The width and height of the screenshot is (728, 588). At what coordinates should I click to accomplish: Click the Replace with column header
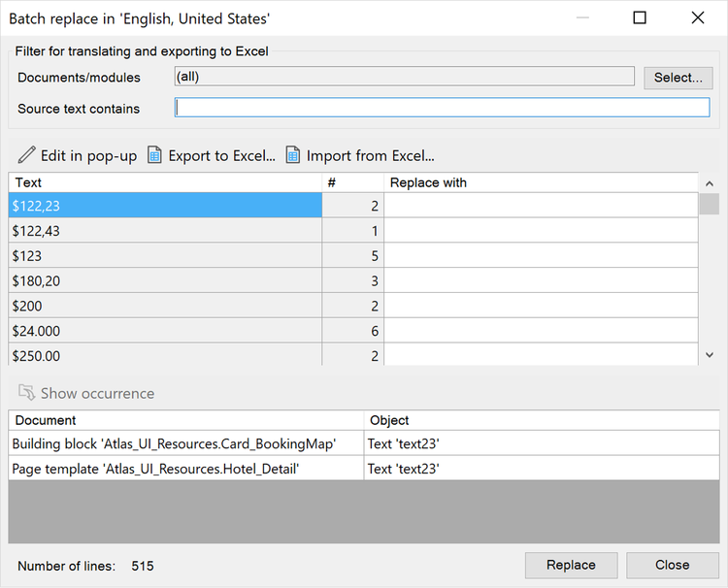(541, 182)
